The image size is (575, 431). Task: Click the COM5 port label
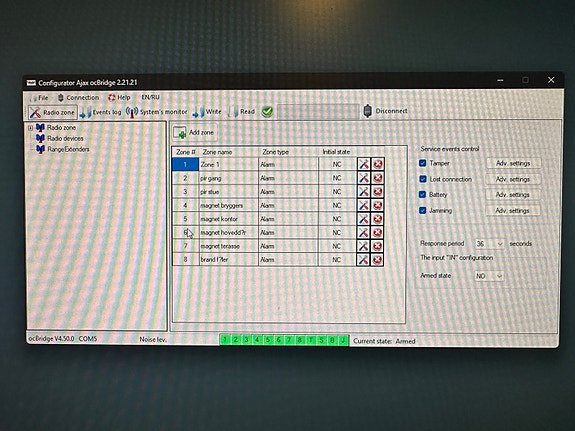[x=88, y=339]
